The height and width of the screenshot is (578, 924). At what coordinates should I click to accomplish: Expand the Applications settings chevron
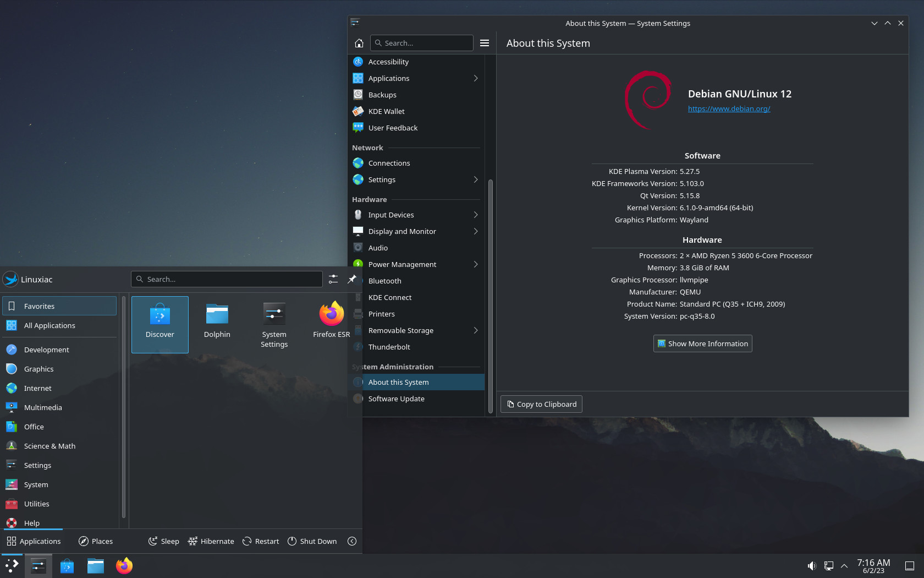coord(476,78)
